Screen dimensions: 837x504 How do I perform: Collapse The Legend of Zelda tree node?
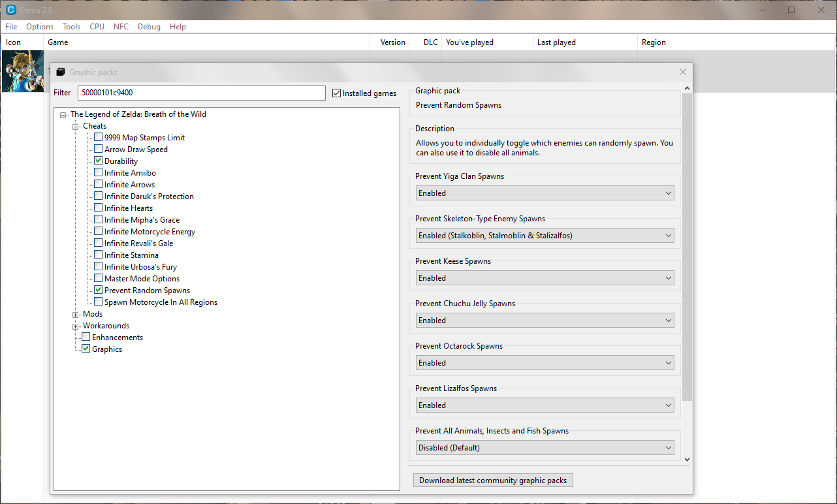[x=63, y=115]
